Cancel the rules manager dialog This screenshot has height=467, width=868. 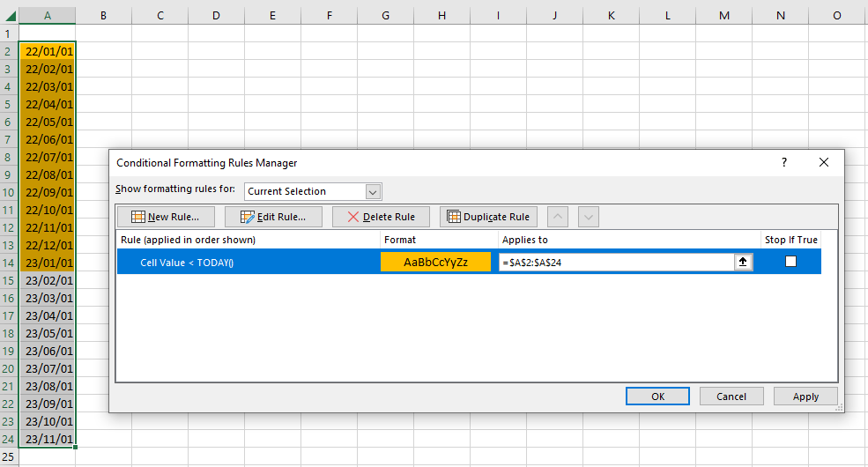(731, 397)
